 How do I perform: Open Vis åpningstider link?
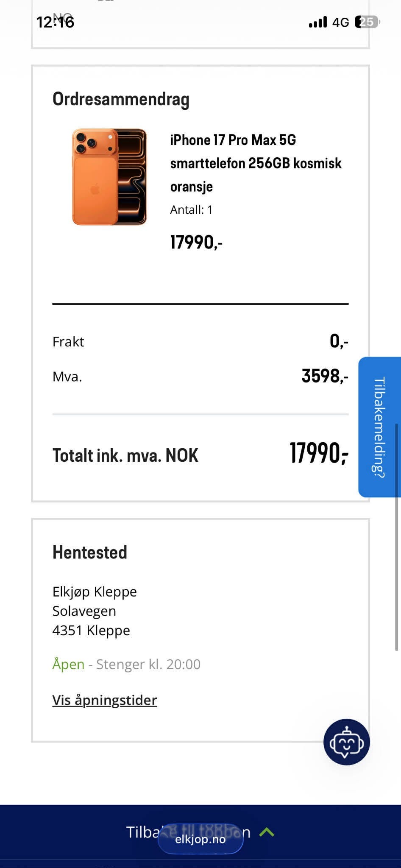[x=104, y=700]
